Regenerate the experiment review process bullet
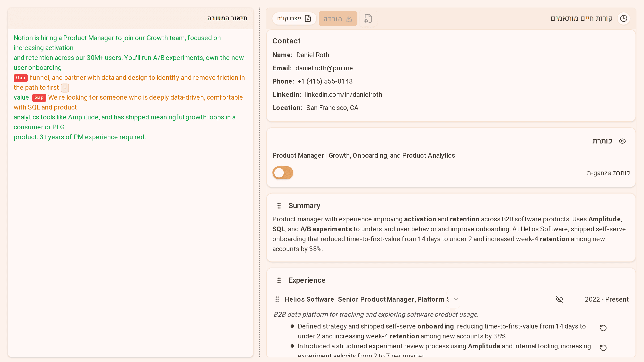 point(603,348)
